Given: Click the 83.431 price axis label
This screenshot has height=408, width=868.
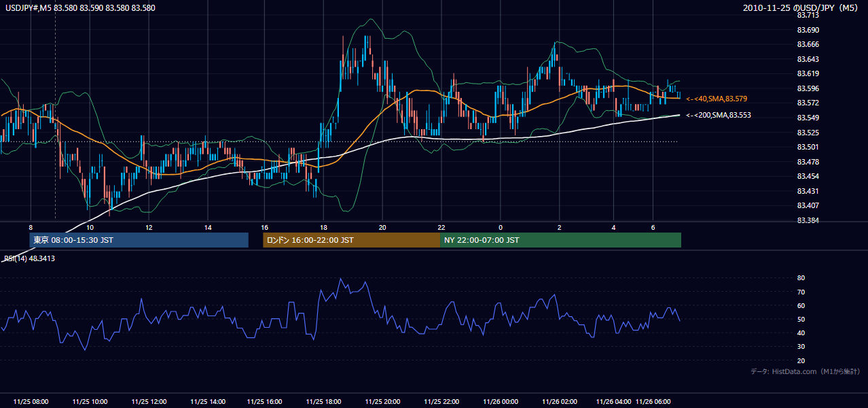Looking at the screenshot, I should [808, 191].
